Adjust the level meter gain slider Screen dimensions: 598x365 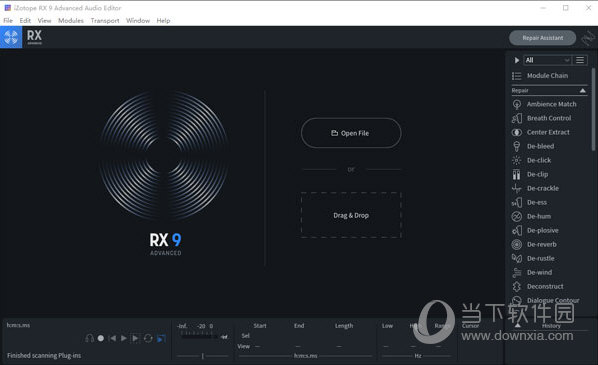pyautogui.click(x=203, y=356)
